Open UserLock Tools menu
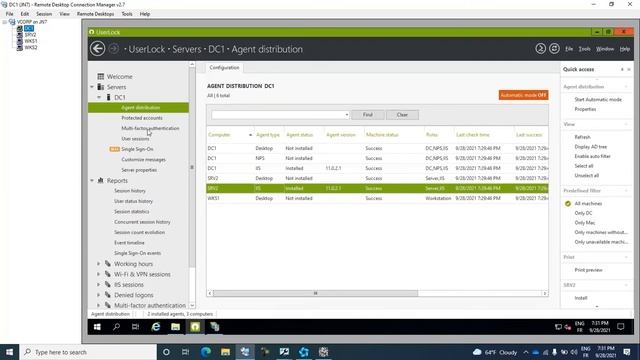The height and width of the screenshot is (360, 640). pos(584,49)
